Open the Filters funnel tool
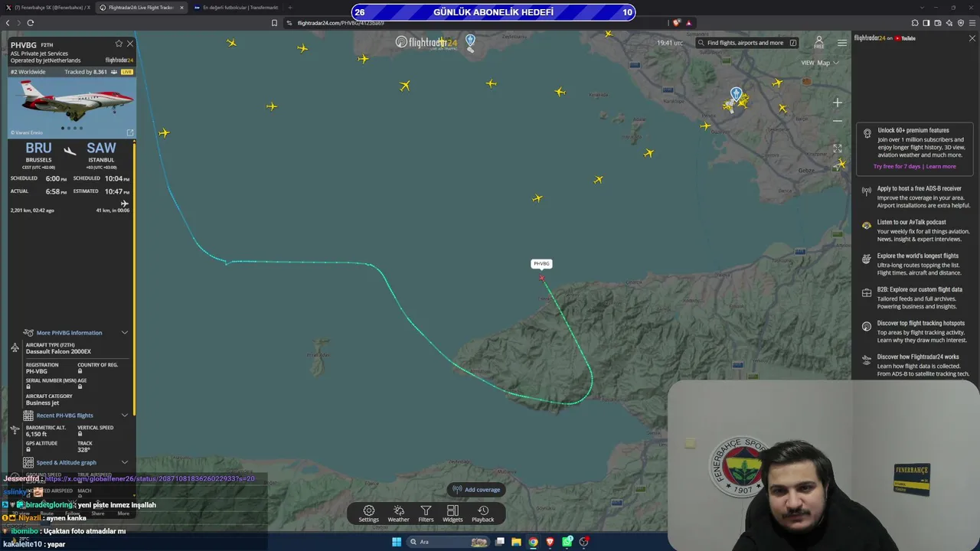The image size is (980, 551). click(426, 514)
